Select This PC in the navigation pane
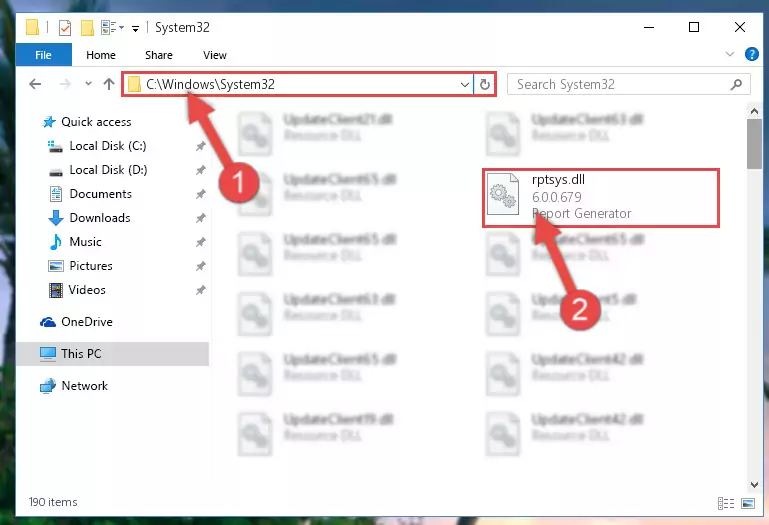This screenshot has height=525, width=769. tap(112, 354)
